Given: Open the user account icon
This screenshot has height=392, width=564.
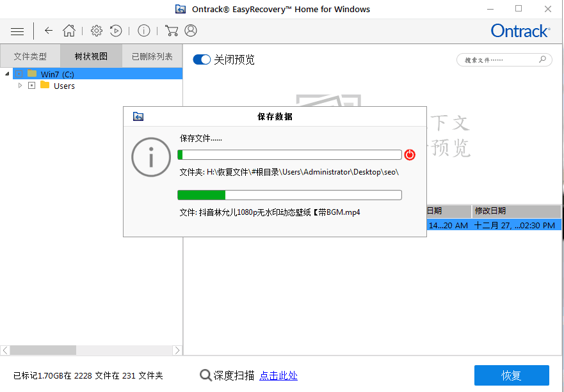Looking at the screenshot, I should pyautogui.click(x=191, y=31).
